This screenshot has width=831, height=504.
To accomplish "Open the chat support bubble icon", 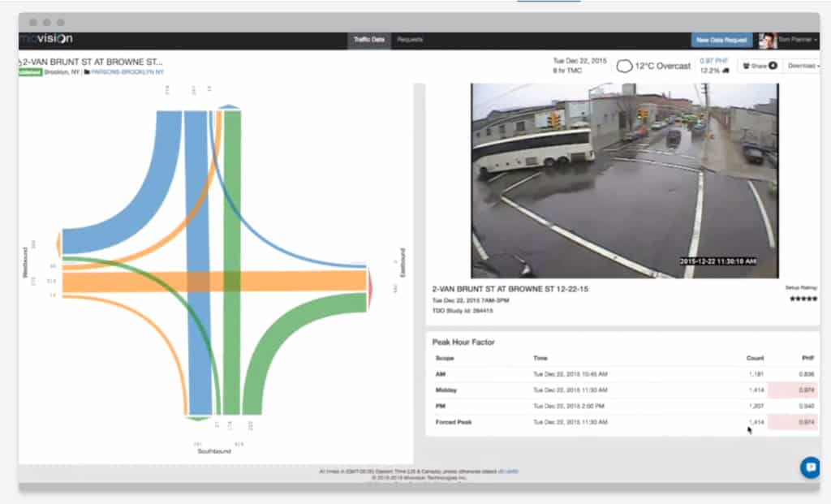I will 809,467.
